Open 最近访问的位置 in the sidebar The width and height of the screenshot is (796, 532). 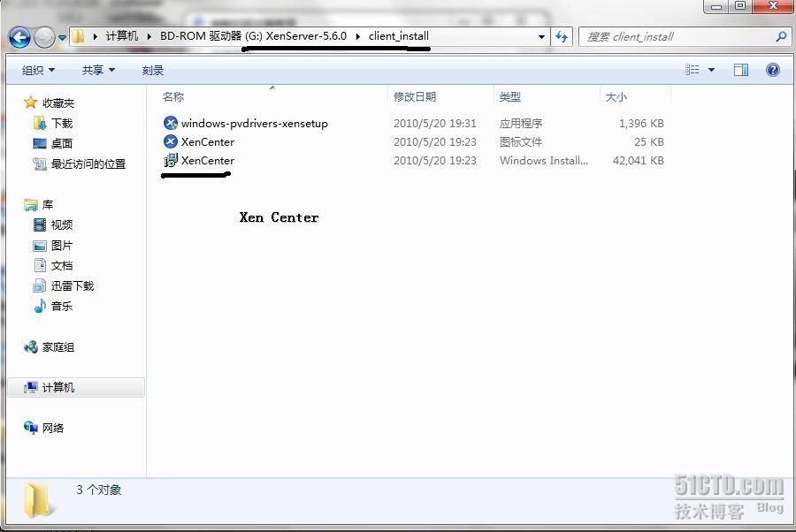click(x=88, y=163)
